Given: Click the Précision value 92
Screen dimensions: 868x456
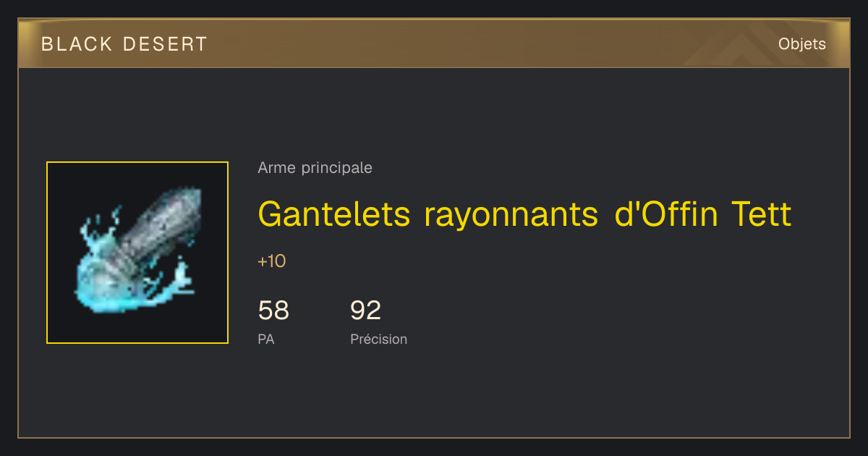Looking at the screenshot, I should pos(365,311).
